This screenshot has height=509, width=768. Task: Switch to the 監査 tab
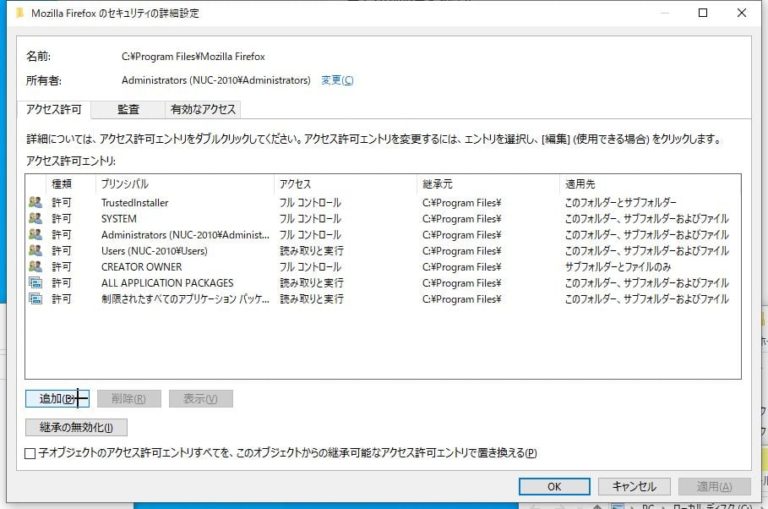128,109
